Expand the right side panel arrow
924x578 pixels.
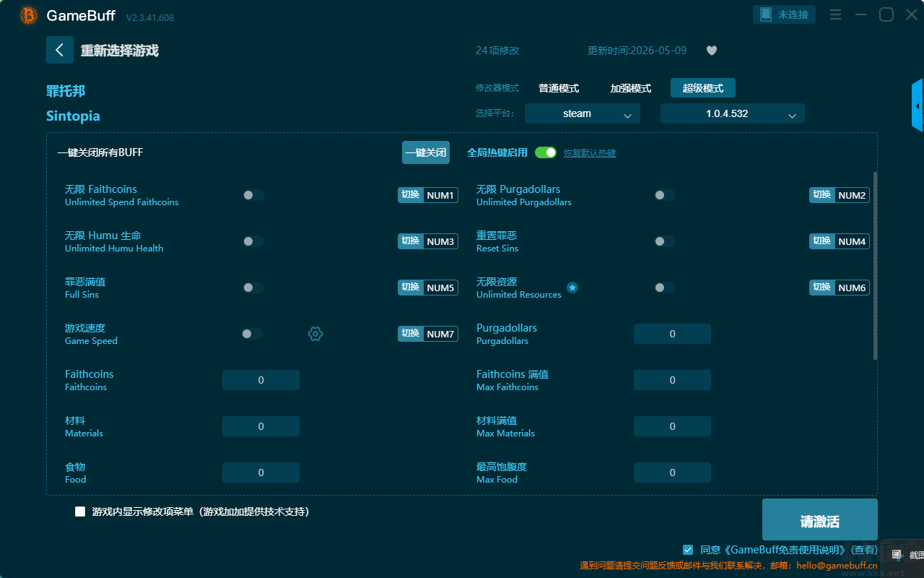click(x=918, y=105)
